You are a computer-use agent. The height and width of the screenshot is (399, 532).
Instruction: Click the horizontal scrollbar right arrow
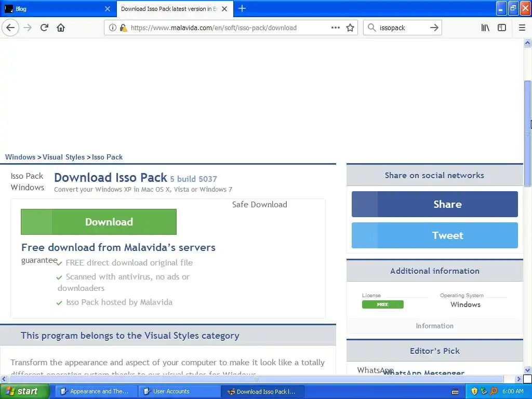(x=518, y=379)
